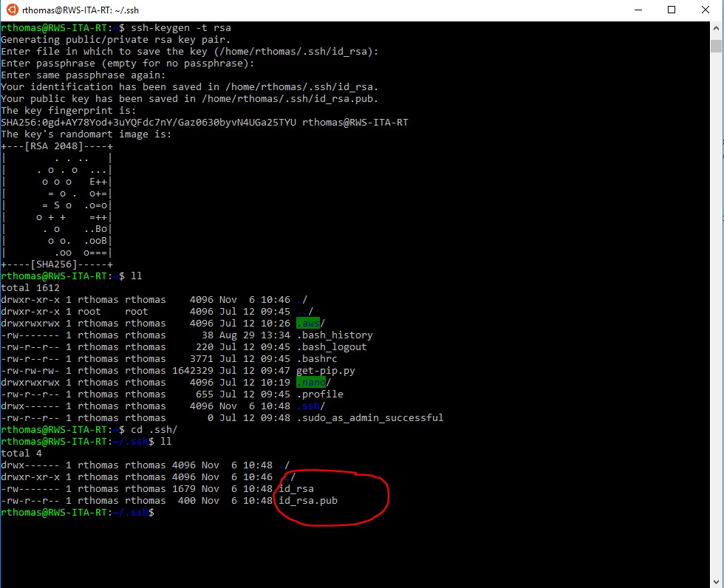
Task: Click the id_rsa private key filename
Action: point(296,489)
